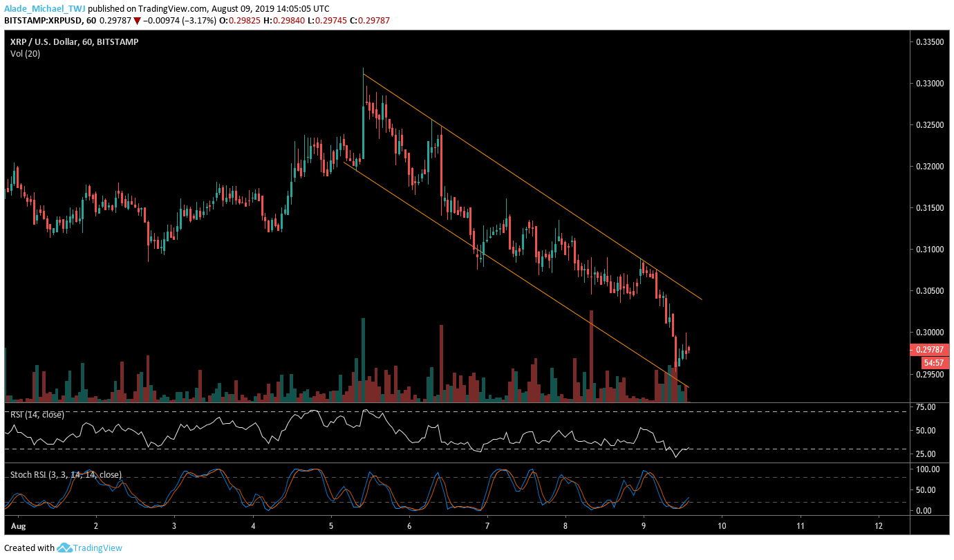954x560 pixels.
Task: Click the Aug label on time axis
Action: coord(17,525)
